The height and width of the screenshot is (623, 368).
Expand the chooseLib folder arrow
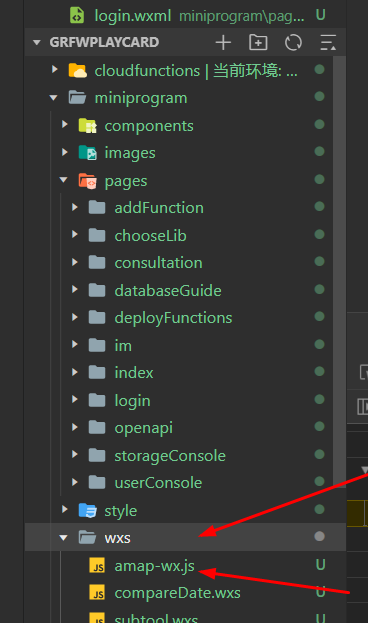click(75, 234)
